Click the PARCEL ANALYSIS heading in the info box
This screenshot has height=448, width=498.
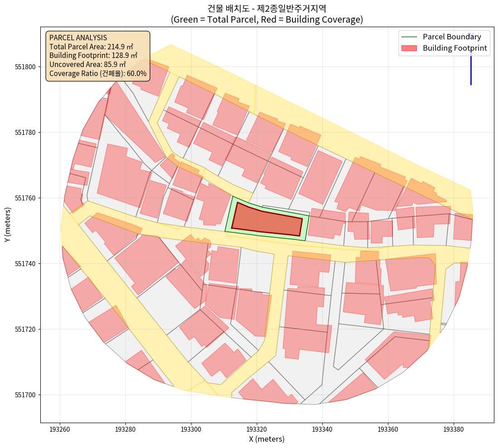(78, 38)
